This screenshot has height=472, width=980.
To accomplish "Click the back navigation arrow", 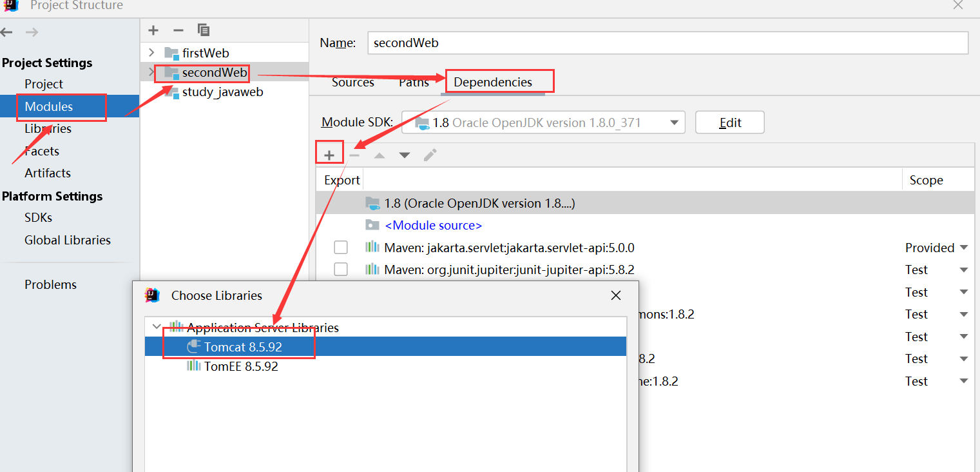I will pos(6,32).
